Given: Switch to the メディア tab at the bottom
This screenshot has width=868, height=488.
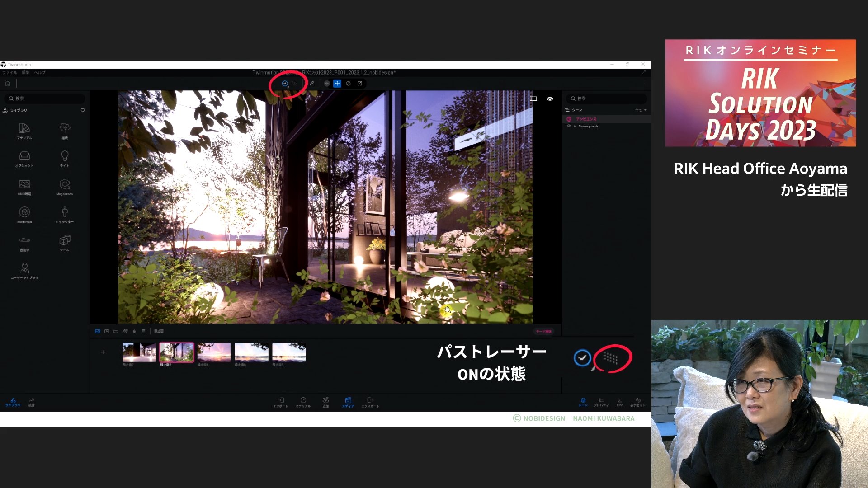Looking at the screenshot, I should click(x=348, y=402).
